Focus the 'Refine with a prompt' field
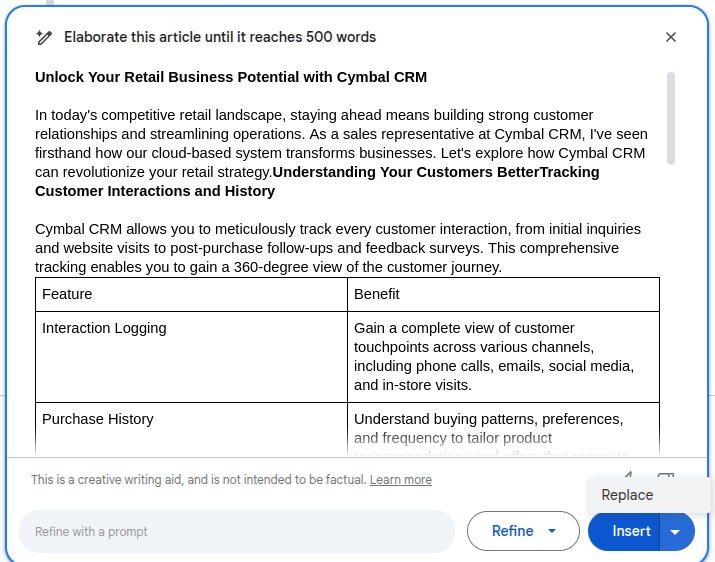Image resolution: width=715 pixels, height=562 pixels. click(x=236, y=531)
